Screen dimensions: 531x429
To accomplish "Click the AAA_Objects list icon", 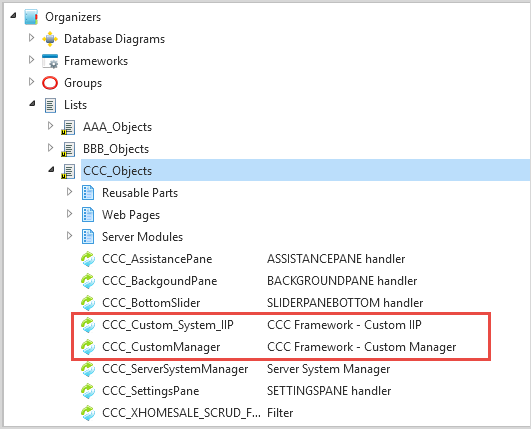I will (x=68, y=127).
